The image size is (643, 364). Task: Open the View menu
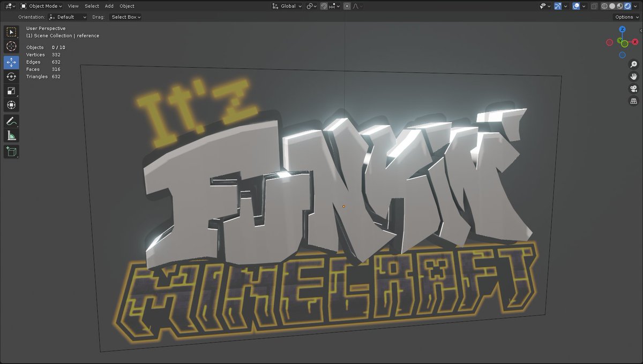coord(73,6)
